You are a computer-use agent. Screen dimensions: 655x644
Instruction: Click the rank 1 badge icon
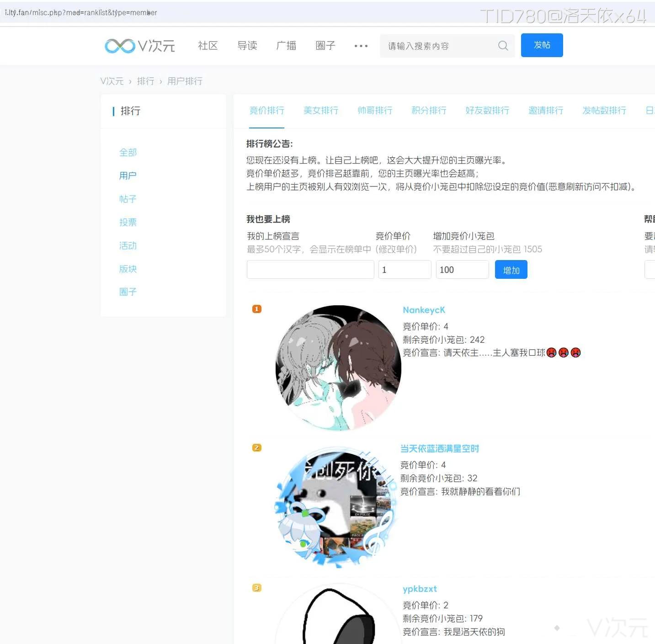pos(257,309)
